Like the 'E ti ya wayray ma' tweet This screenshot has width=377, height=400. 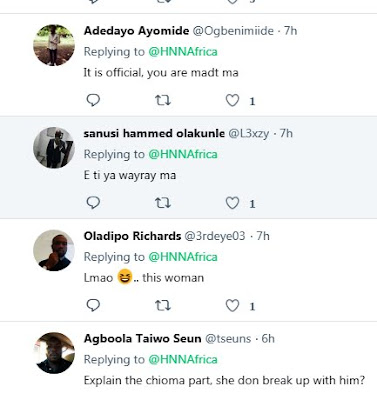point(232,203)
